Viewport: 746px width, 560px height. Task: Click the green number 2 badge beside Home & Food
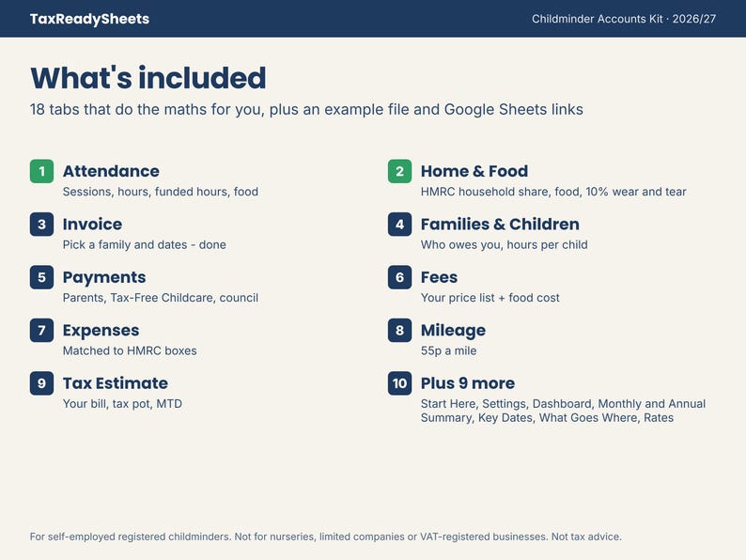click(x=399, y=171)
